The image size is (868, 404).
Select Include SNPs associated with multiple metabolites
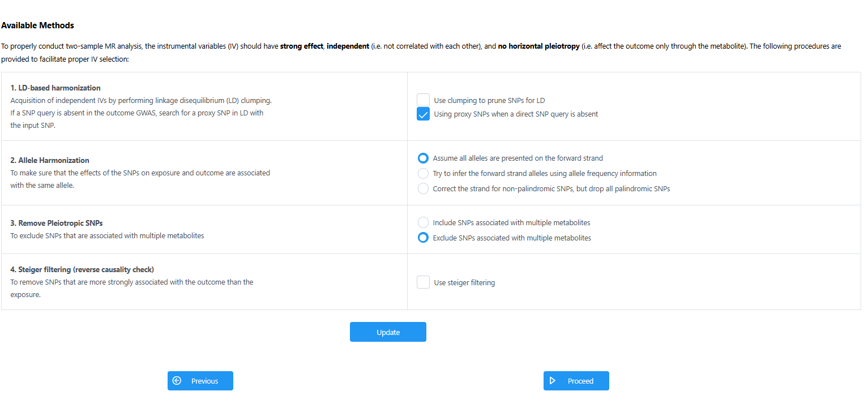pyautogui.click(x=423, y=222)
